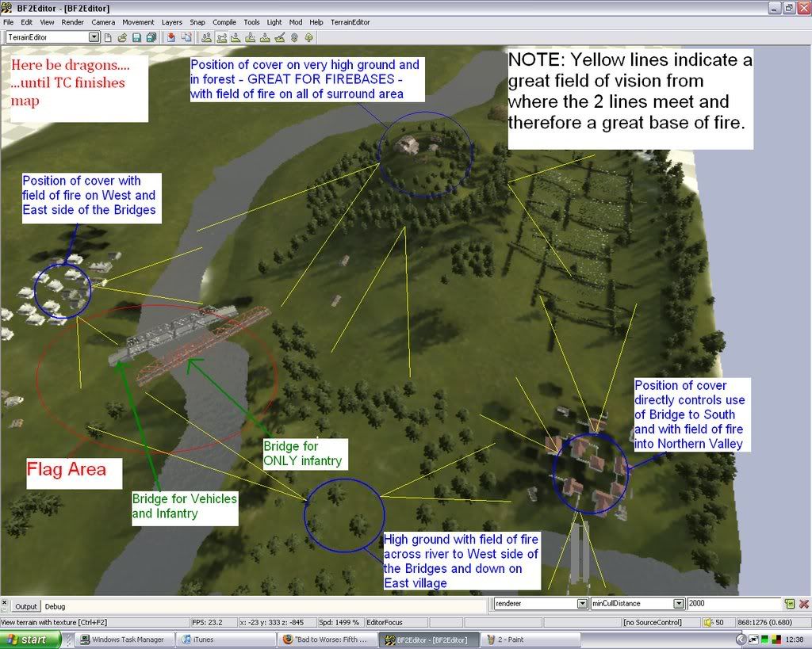812x649 pixels.
Task: Click the green console execute icon
Action: (x=790, y=604)
